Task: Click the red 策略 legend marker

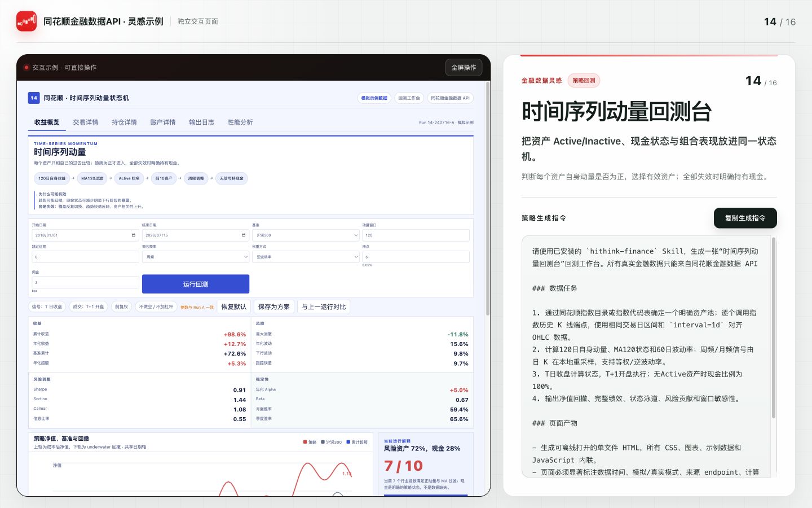Action: (x=305, y=442)
